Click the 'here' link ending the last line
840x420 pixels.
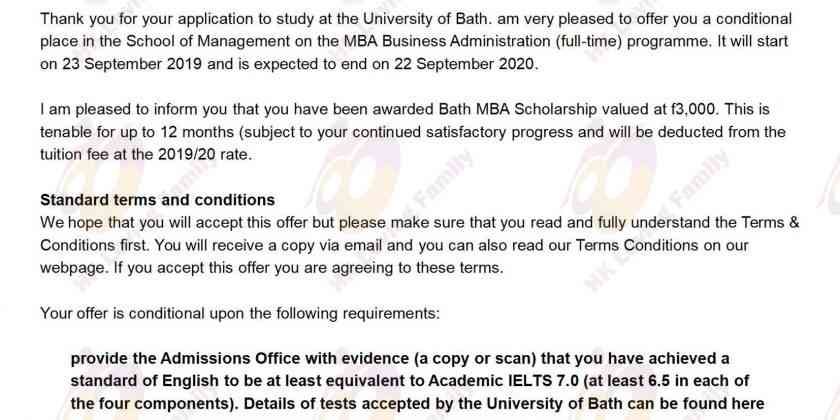(744, 403)
